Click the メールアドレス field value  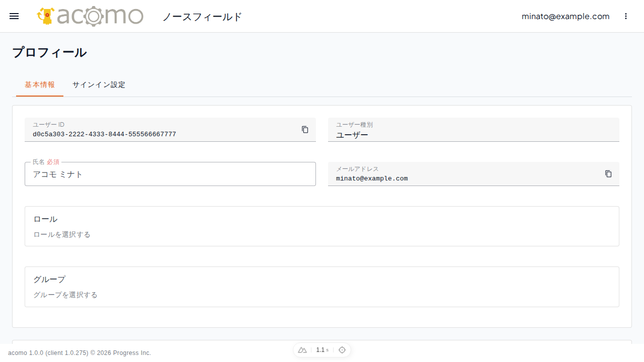372,178
